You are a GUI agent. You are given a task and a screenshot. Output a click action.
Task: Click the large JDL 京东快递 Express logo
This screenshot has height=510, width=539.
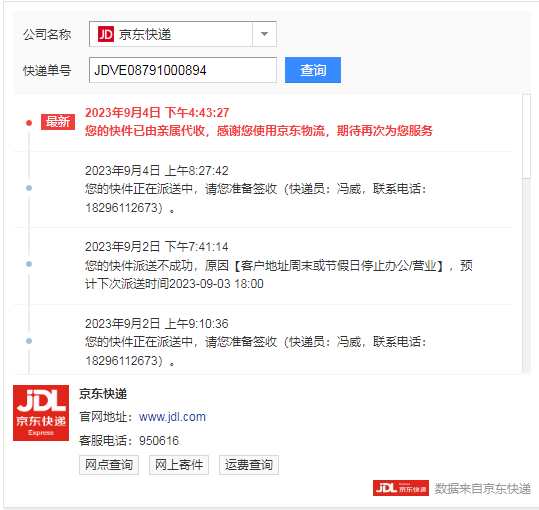click(41, 413)
